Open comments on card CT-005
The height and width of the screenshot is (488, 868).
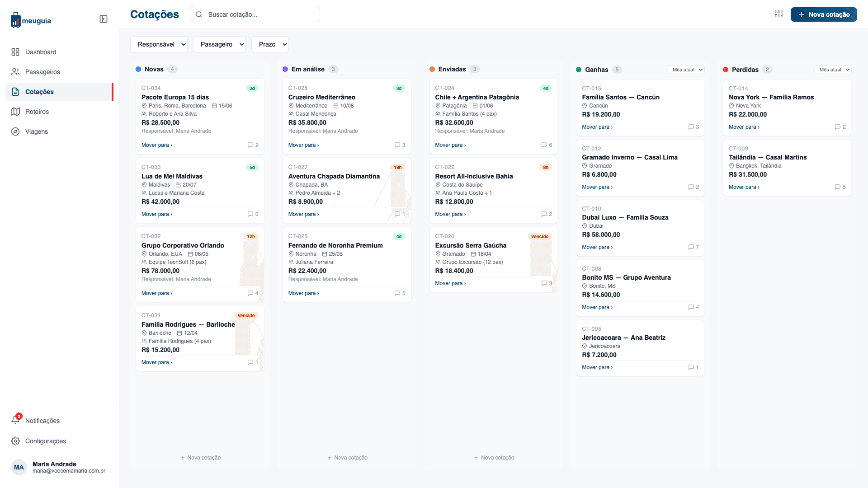pyautogui.click(x=693, y=367)
